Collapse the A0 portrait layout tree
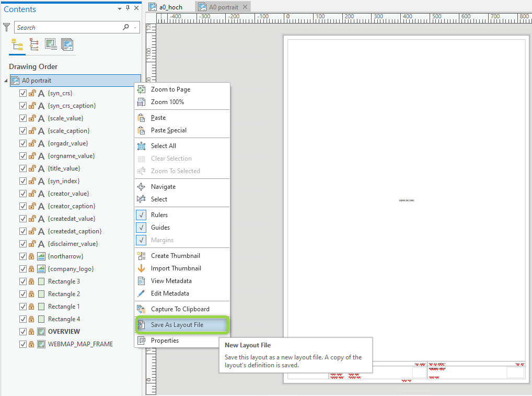 click(x=5, y=80)
